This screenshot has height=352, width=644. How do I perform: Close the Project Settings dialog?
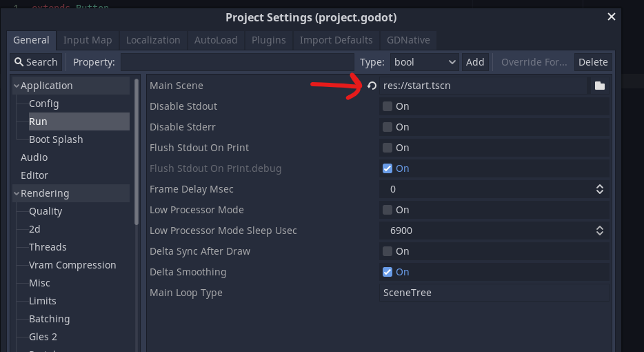[611, 17]
